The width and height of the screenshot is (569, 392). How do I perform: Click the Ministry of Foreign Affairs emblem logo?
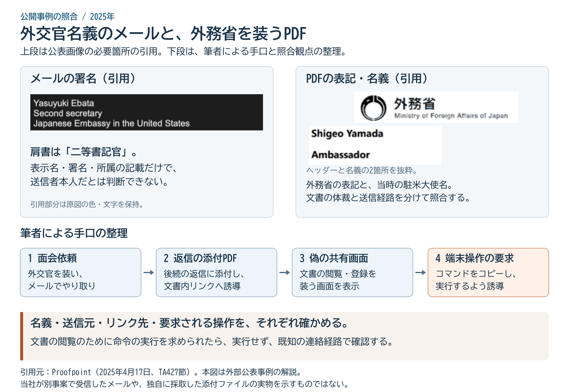[373, 108]
